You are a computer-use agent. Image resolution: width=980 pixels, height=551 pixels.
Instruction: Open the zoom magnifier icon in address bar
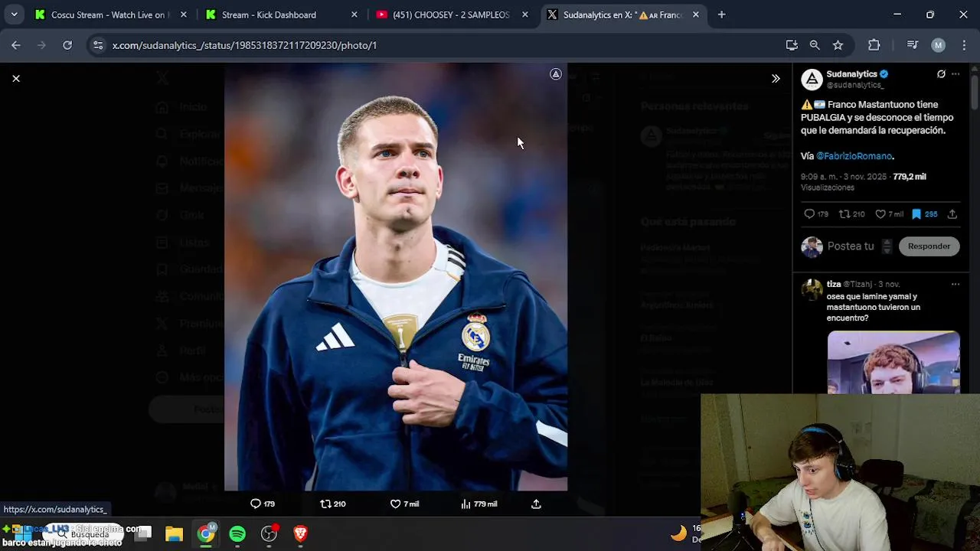tap(815, 45)
